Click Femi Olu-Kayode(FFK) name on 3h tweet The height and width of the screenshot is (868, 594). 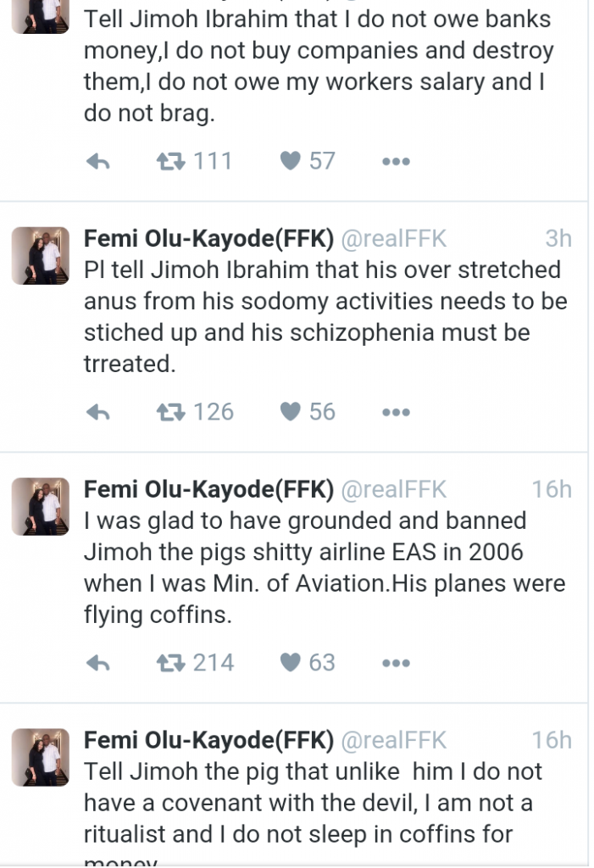point(208,239)
